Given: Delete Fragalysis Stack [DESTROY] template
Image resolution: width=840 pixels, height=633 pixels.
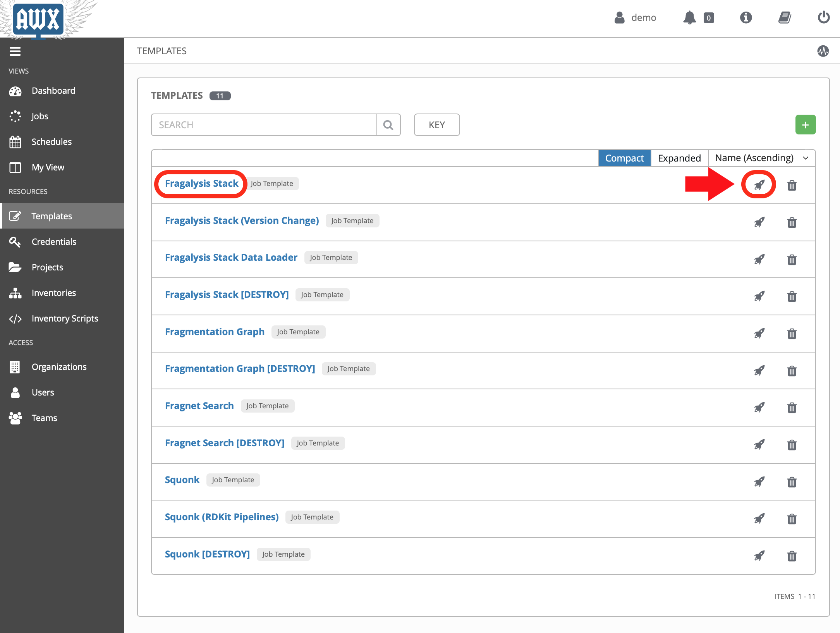Looking at the screenshot, I should tap(792, 296).
